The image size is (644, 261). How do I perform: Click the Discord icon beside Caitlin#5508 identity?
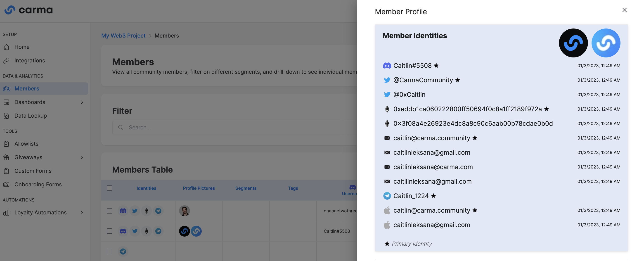(387, 66)
